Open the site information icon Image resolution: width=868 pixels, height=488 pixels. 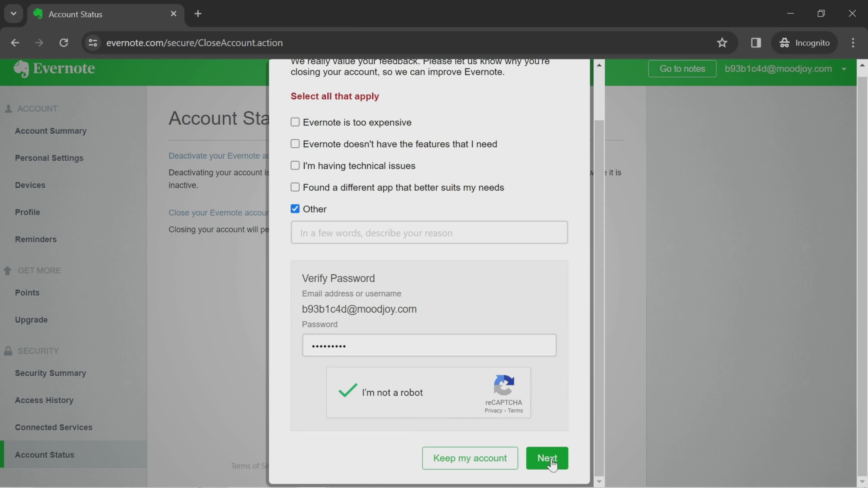click(93, 43)
